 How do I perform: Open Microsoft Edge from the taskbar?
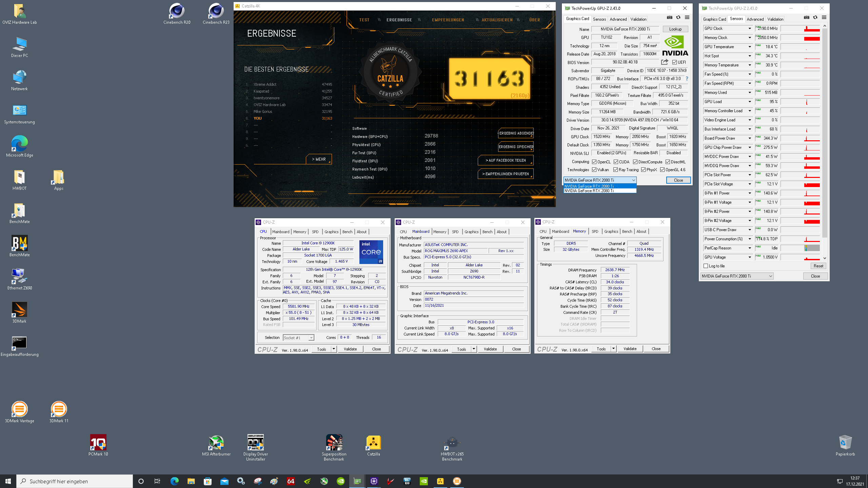pos(174,481)
